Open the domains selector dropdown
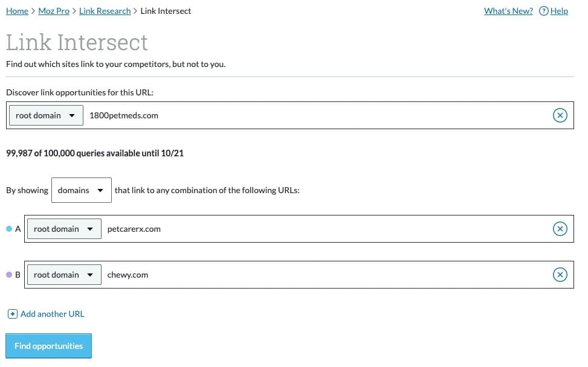 point(81,190)
